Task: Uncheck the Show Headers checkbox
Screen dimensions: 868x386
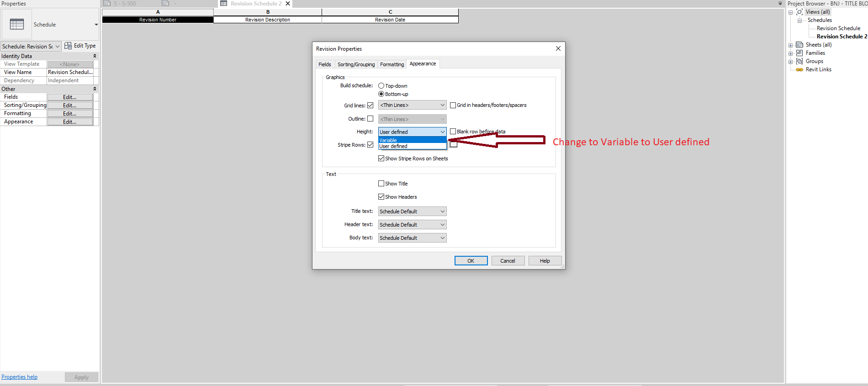Action: click(381, 197)
